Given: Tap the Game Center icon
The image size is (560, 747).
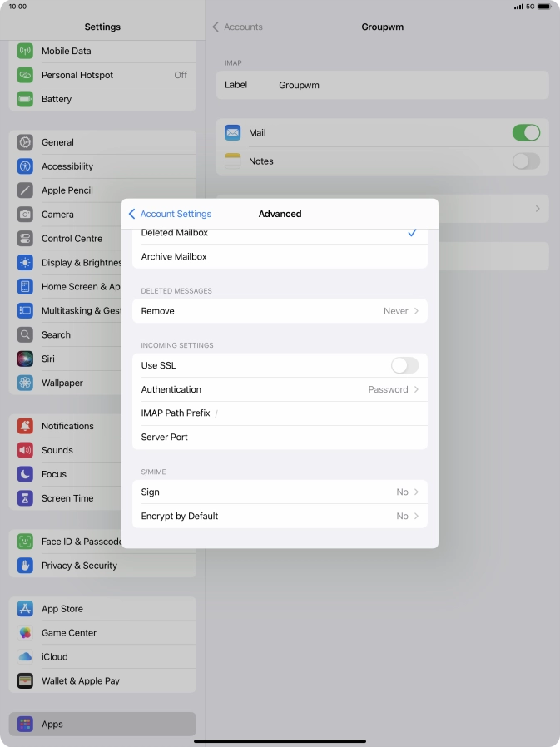Looking at the screenshot, I should [26, 633].
